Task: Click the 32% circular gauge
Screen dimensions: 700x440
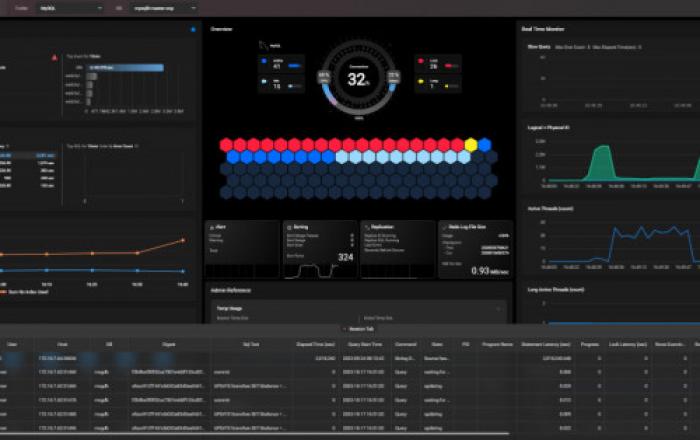Action: point(358,79)
